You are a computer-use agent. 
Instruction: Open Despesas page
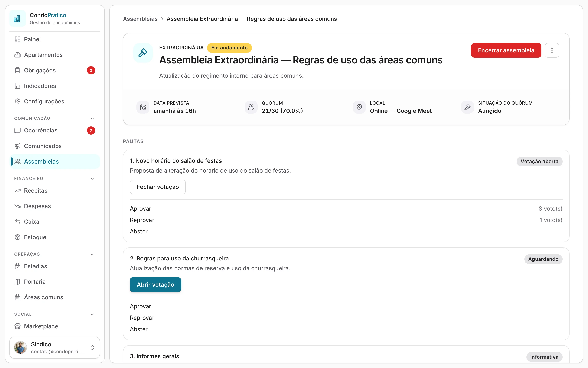[x=55, y=206]
